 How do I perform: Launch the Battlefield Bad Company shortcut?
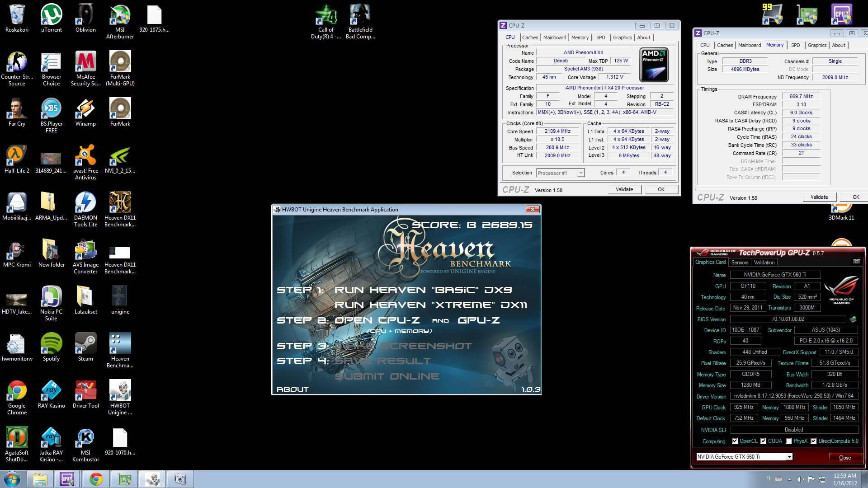[360, 22]
